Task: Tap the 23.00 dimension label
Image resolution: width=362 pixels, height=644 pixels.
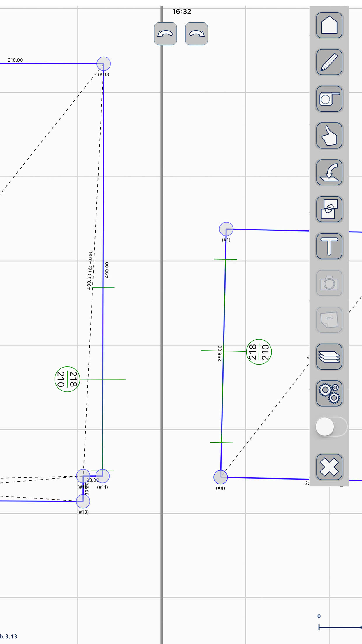Action: click(93, 480)
